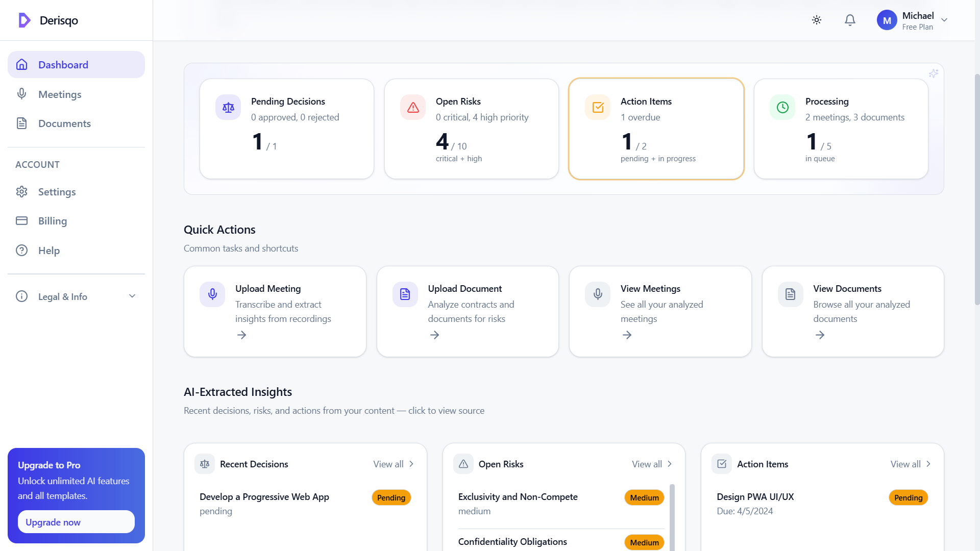The image size is (980, 551).
Task: Open the notification bell icon
Action: (x=850, y=20)
